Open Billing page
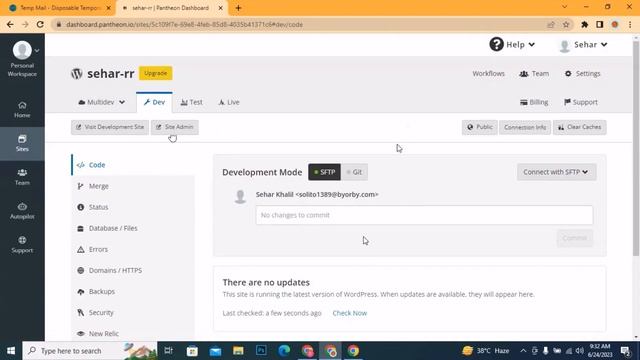Image resolution: width=640 pixels, height=360 pixels. (534, 102)
